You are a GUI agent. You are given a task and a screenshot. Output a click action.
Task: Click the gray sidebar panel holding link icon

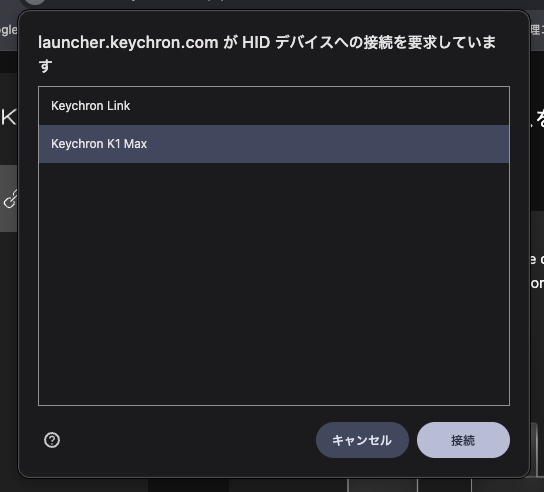[9, 198]
